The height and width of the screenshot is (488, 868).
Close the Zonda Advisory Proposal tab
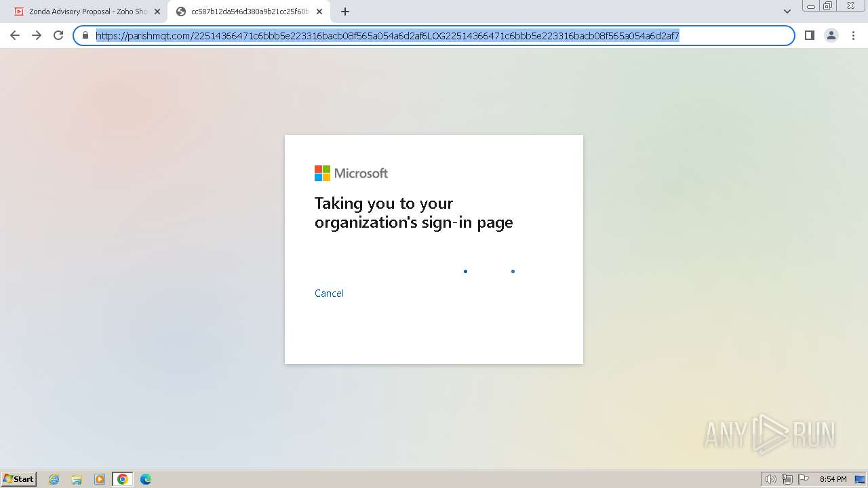[157, 12]
